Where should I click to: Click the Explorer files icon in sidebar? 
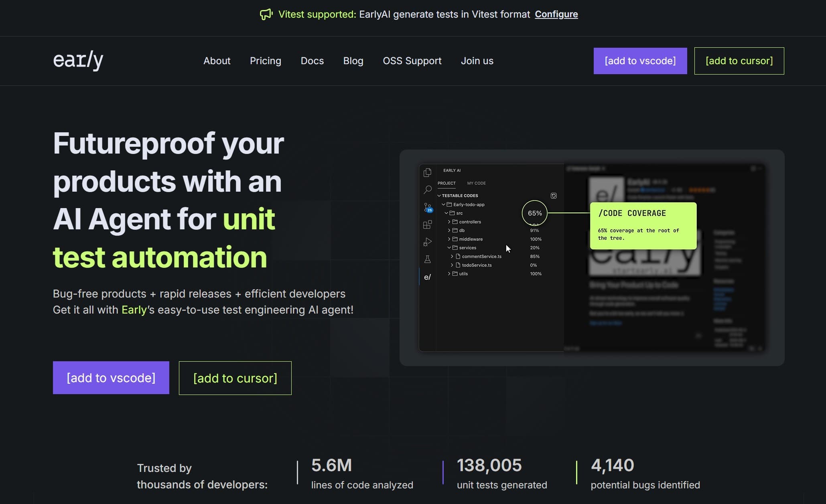click(427, 172)
